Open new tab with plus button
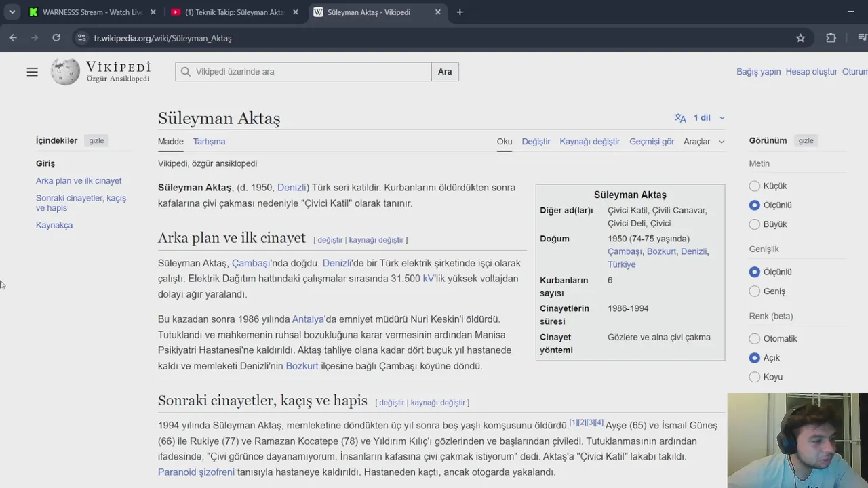Image resolution: width=868 pixels, height=488 pixels. click(x=460, y=12)
